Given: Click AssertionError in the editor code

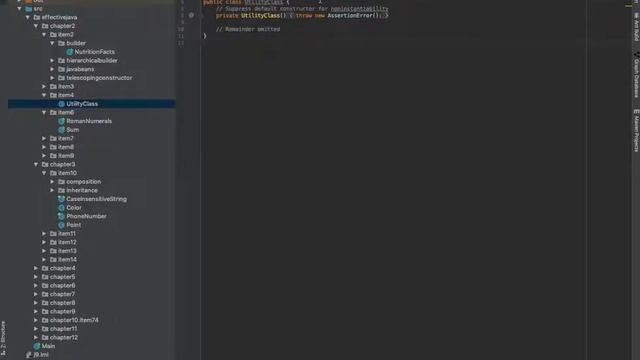Looking at the screenshot, I should [x=350, y=16].
